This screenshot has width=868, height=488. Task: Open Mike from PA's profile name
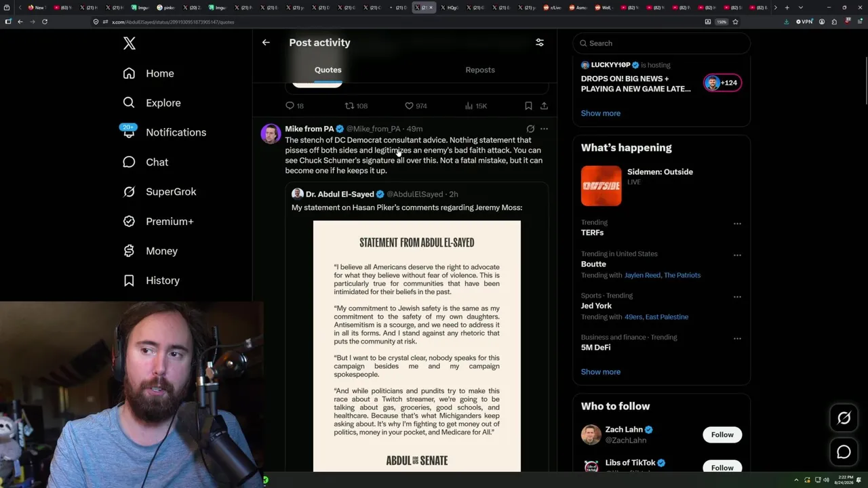click(x=309, y=129)
